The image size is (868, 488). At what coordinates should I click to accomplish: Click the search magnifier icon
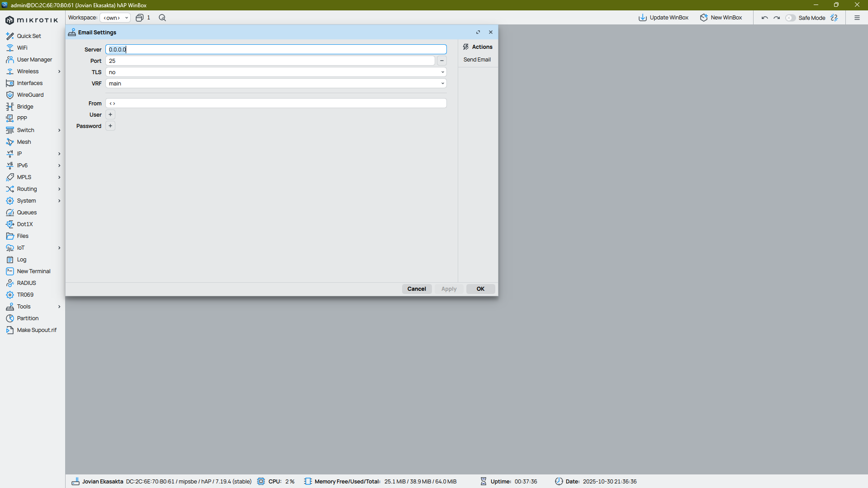pos(162,18)
